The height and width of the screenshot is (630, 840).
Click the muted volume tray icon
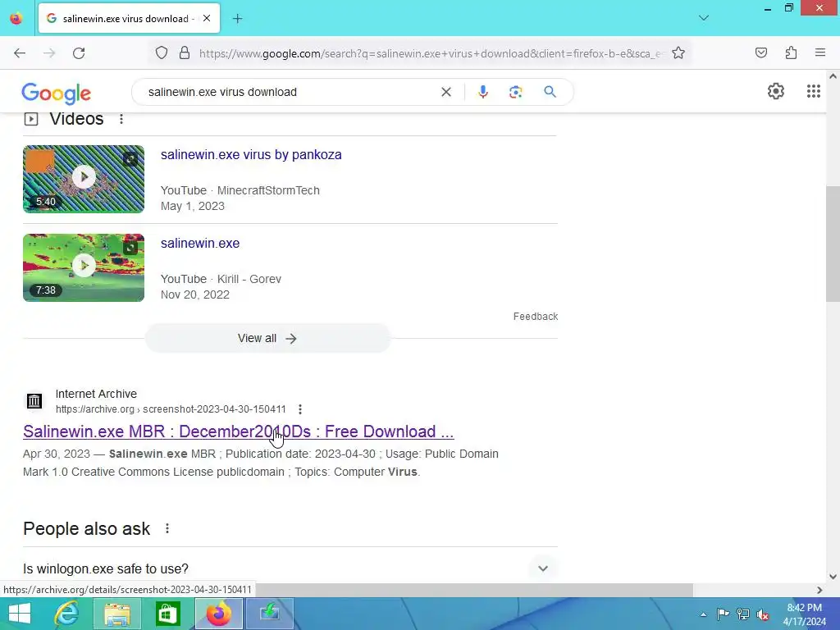pyautogui.click(x=763, y=614)
